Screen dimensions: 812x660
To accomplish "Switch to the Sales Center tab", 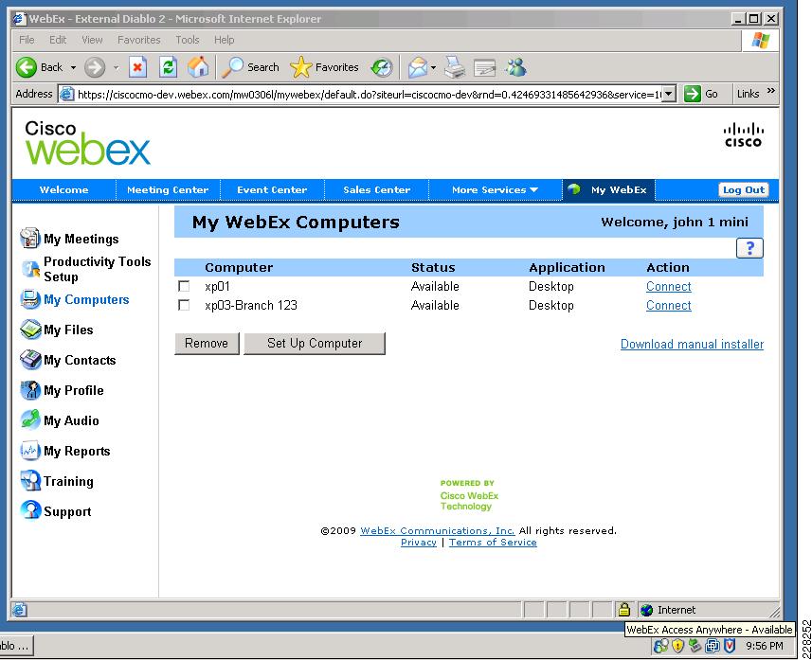I will (376, 190).
